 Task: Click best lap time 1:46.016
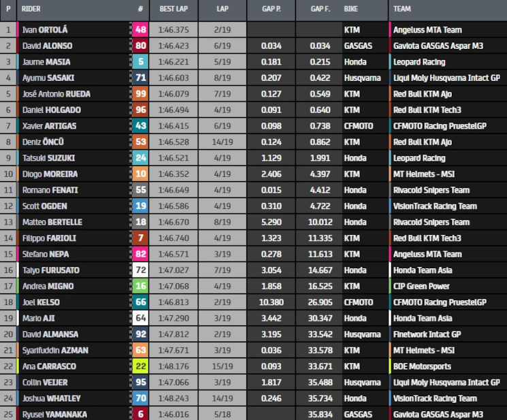(174, 414)
